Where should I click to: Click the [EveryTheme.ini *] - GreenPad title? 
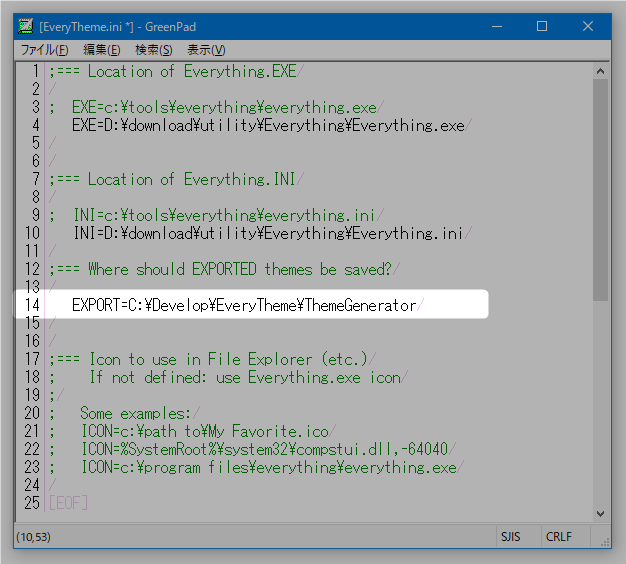point(118,27)
